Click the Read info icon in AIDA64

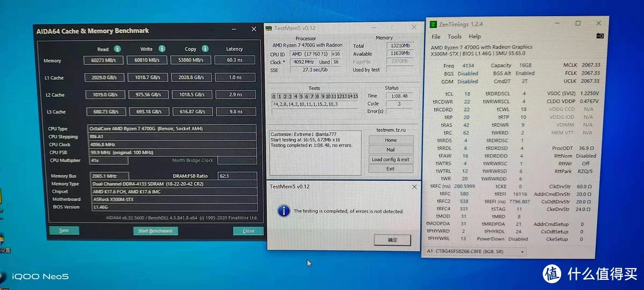[117, 49]
